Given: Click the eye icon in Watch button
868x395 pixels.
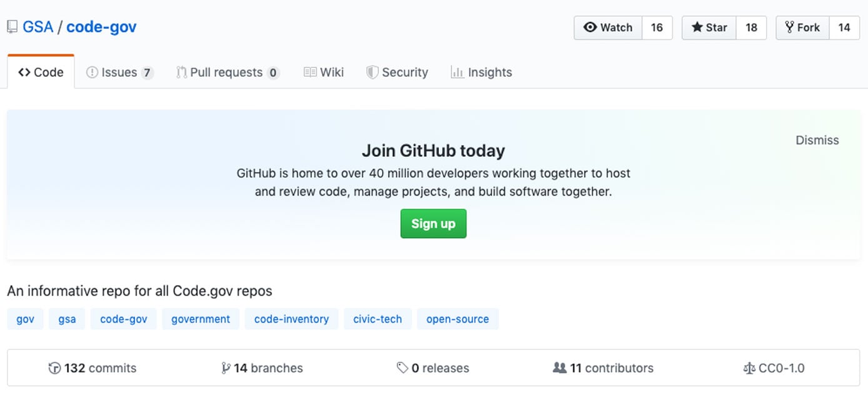Looking at the screenshot, I should (x=590, y=27).
